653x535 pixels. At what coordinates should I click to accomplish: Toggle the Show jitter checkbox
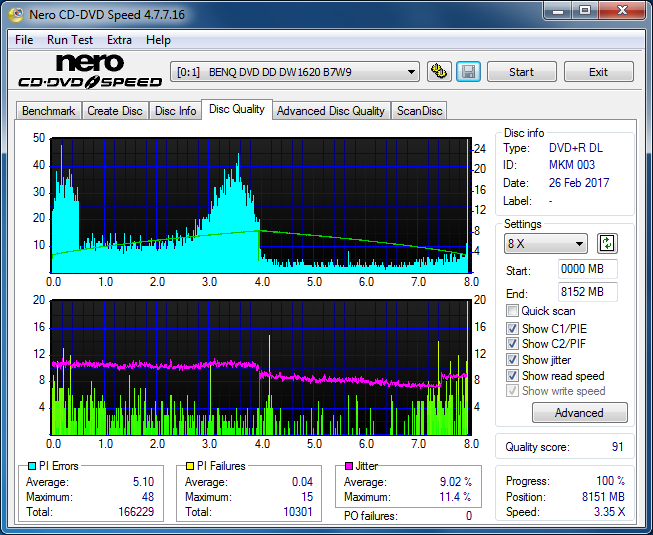512,360
